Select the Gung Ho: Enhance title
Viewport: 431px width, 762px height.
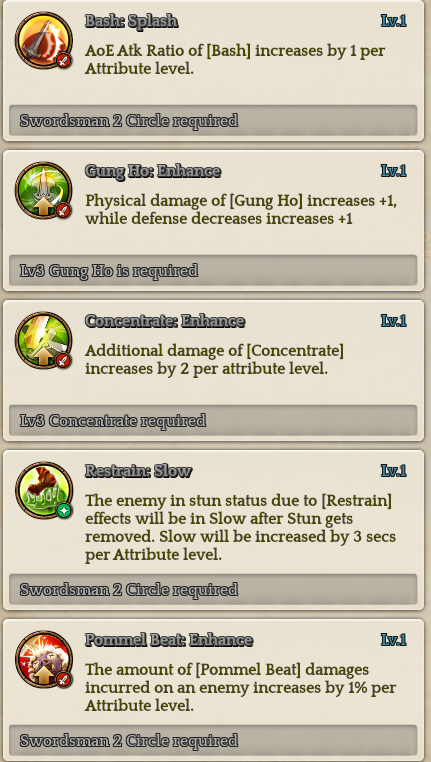click(x=153, y=171)
